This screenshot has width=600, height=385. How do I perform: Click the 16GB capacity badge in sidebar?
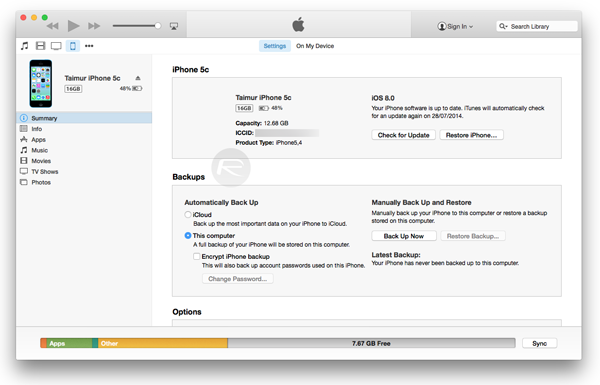73,89
